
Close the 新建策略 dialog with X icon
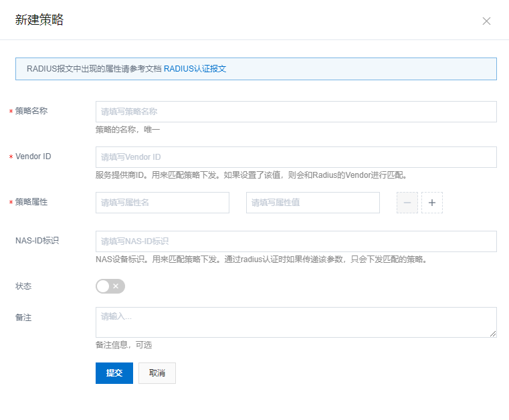pyautogui.click(x=486, y=21)
